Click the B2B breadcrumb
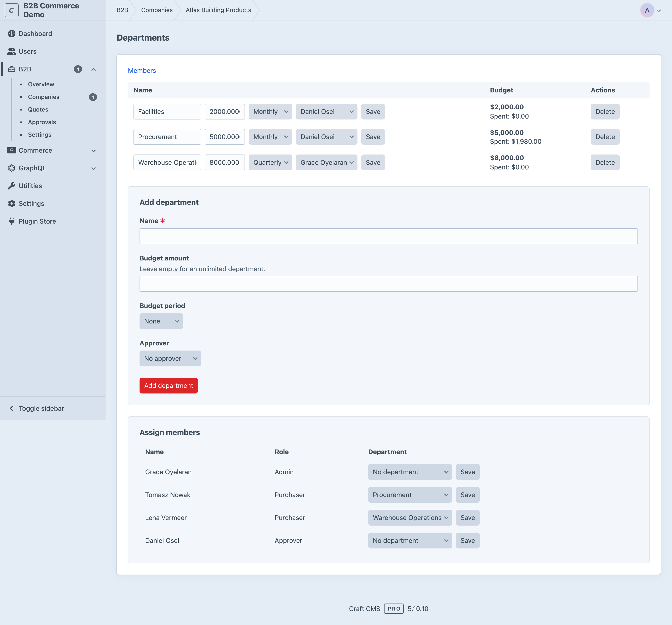Viewport: 672px width, 625px height. 122,10
